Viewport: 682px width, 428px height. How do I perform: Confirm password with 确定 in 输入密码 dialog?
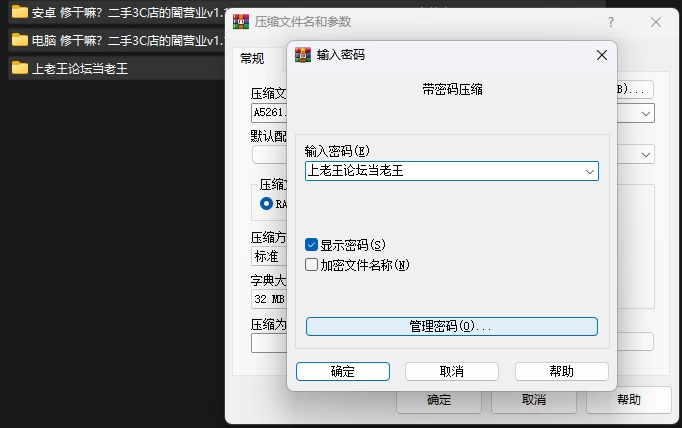(343, 371)
